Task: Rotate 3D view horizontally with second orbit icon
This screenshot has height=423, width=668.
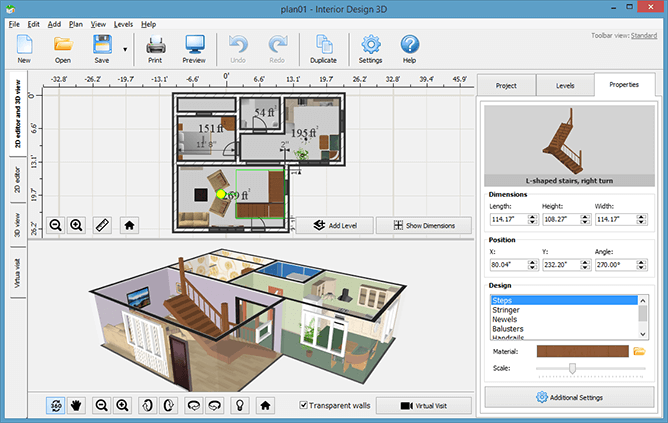Action: [x=215, y=406]
